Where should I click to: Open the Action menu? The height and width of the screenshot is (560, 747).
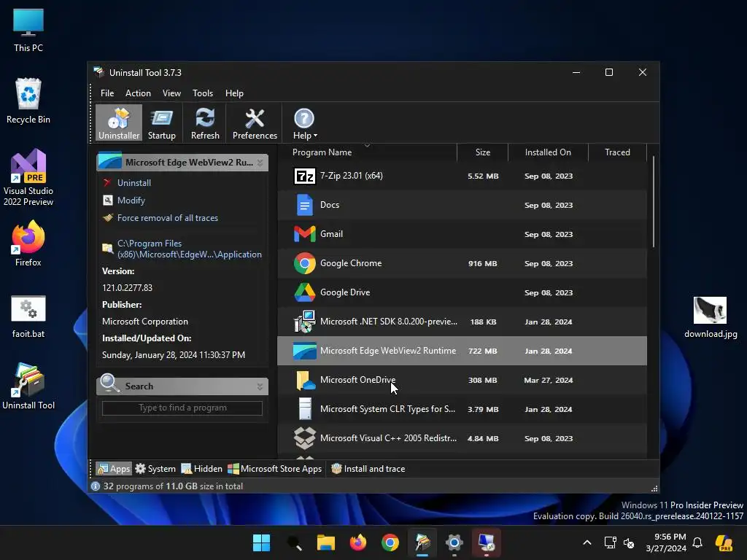click(138, 93)
